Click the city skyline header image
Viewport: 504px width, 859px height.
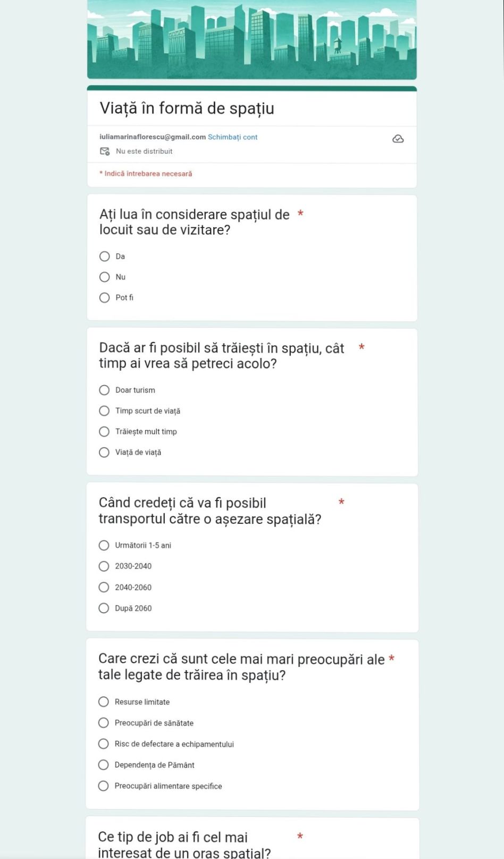click(252, 40)
